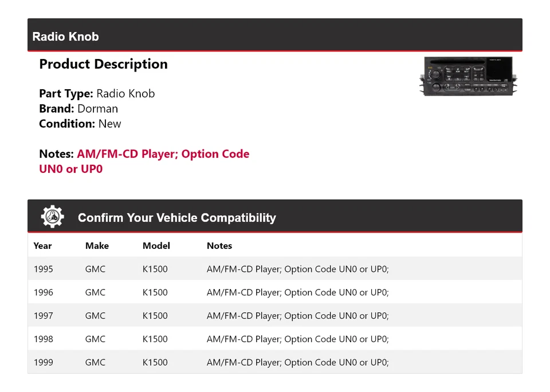The width and height of the screenshot is (550, 392).
Task: Click K1500 in the 1995 row
Action: pyautogui.click(x=155, y=269)
